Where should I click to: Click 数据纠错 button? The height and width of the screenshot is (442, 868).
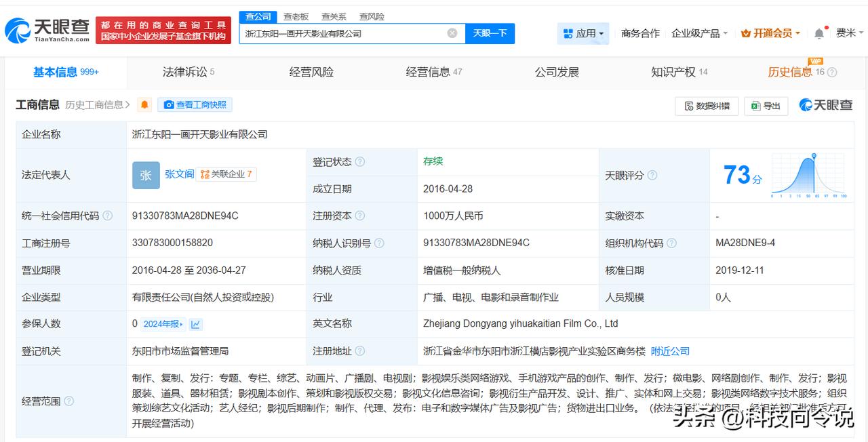(707, 106)
